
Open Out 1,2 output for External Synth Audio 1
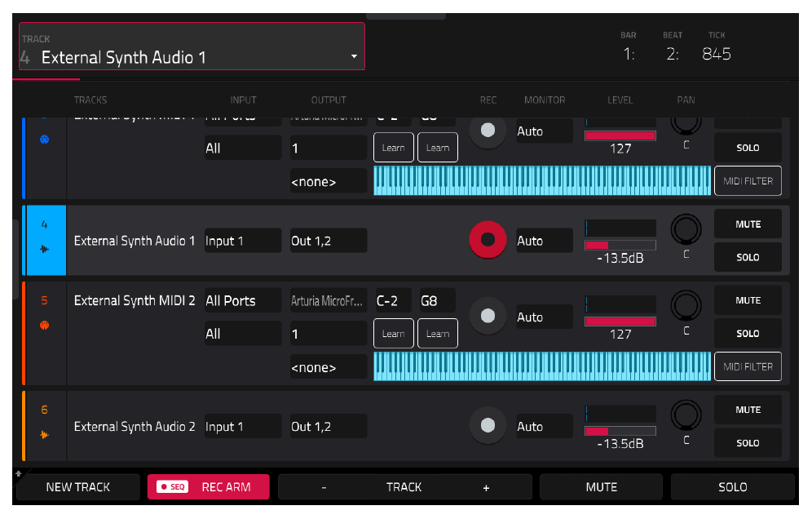tap(329, 241)
